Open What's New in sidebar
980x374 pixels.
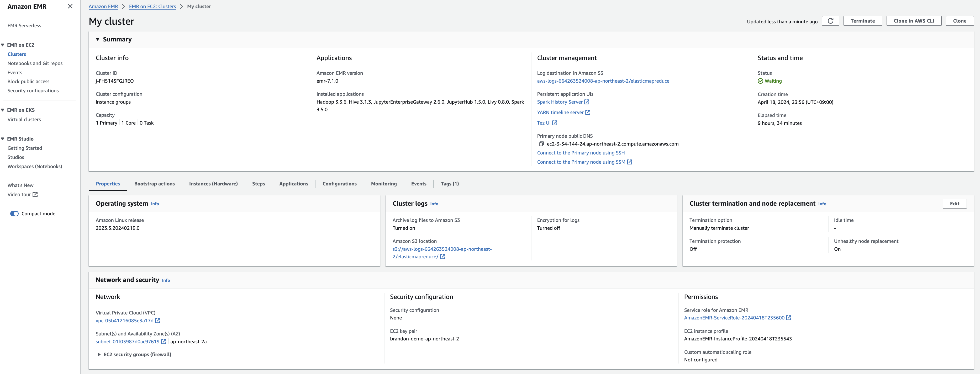(x=20, y=185)
